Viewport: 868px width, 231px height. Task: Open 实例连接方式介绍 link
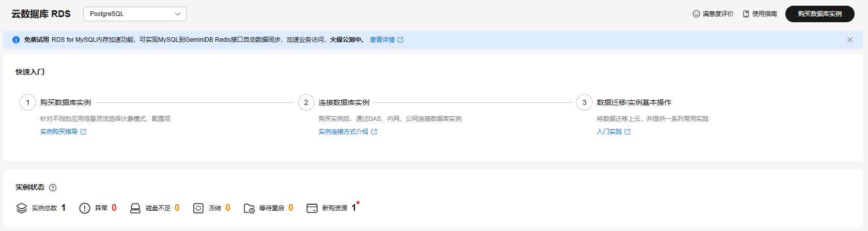tap(343, 132)
